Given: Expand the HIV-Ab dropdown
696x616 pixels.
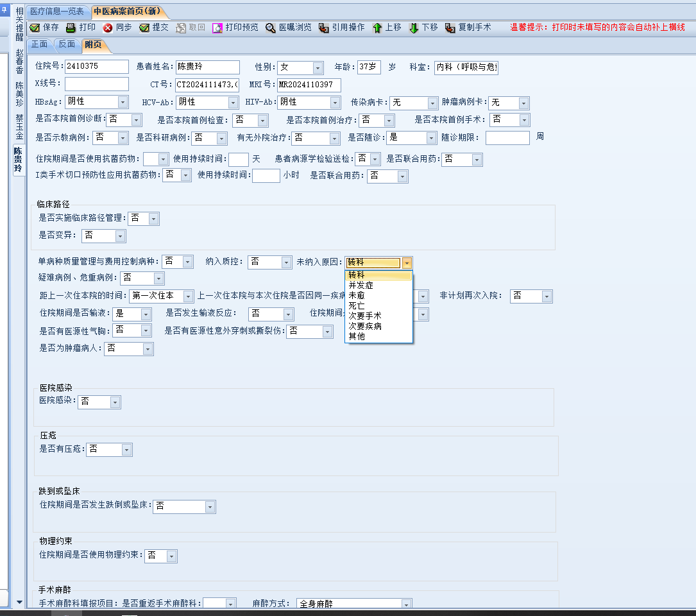Looking at the screenshot, I should point(335,103).
